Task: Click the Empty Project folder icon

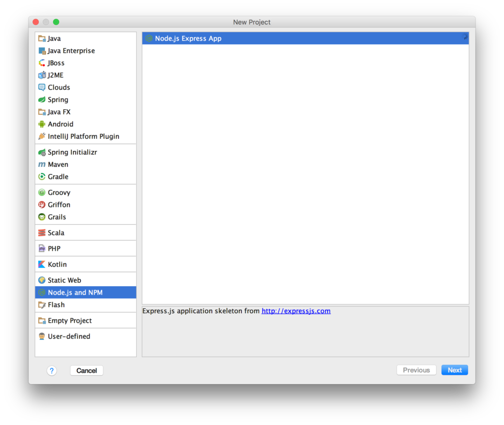Action: [42, 321]
